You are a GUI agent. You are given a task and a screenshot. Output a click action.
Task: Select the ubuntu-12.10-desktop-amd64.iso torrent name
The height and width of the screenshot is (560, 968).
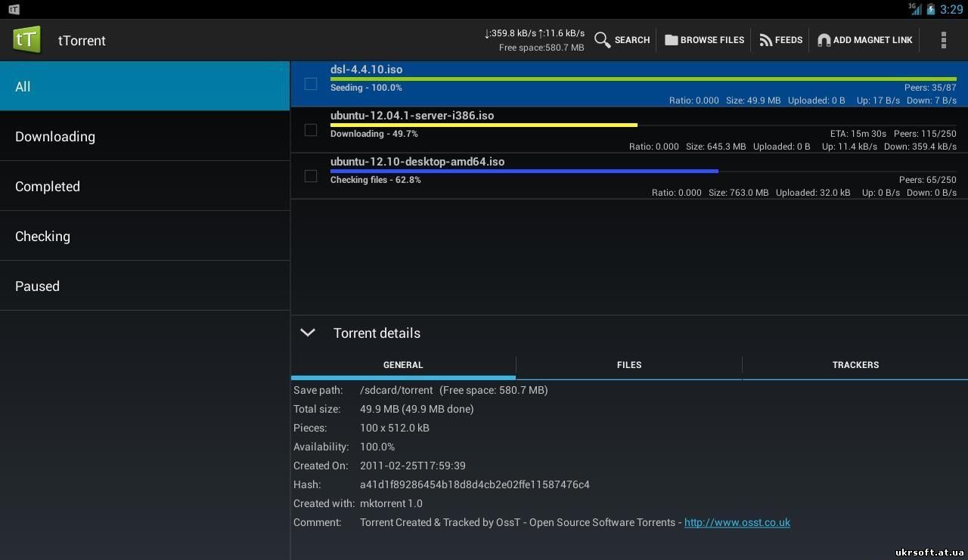pyautogui.click(x=417, y=161)
